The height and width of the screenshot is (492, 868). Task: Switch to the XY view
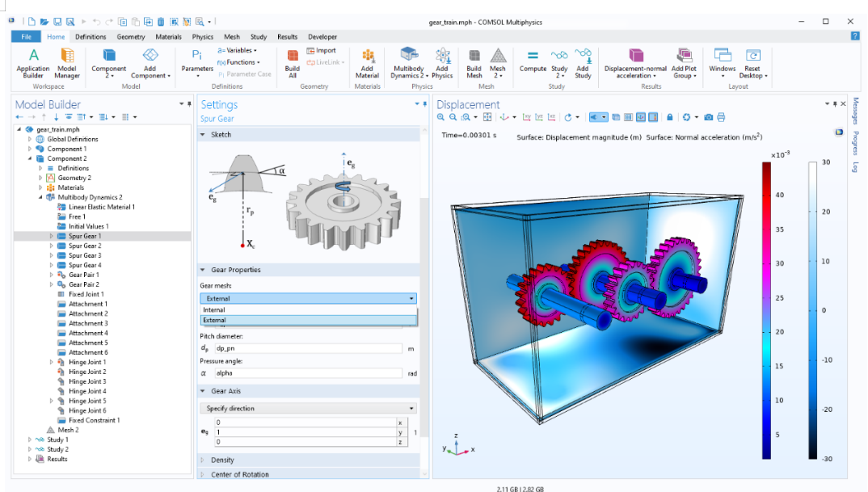(526, 117)
